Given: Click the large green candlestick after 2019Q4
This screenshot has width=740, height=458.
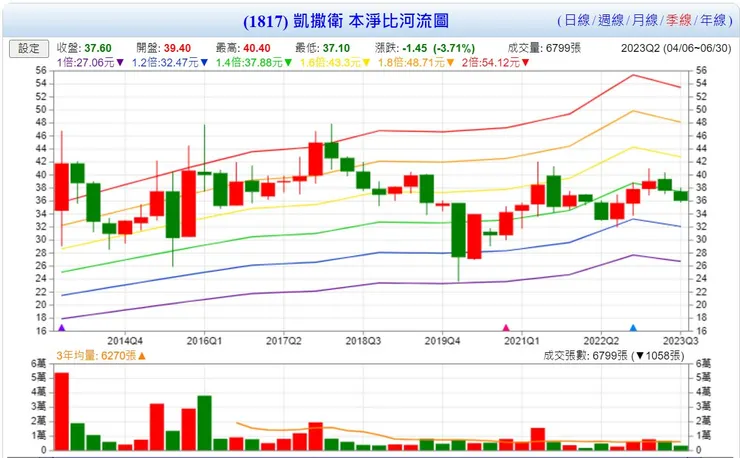Looking at the screenshot, I should (458, 230).
